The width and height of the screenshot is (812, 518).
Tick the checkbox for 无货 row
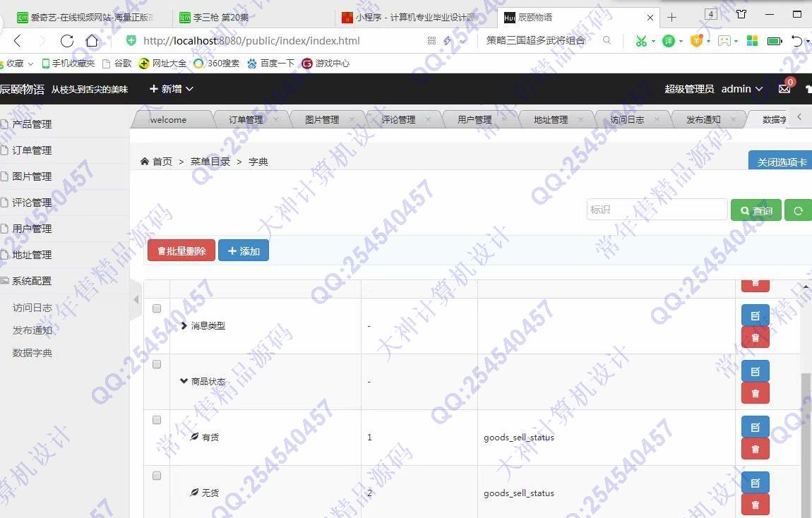156,476
